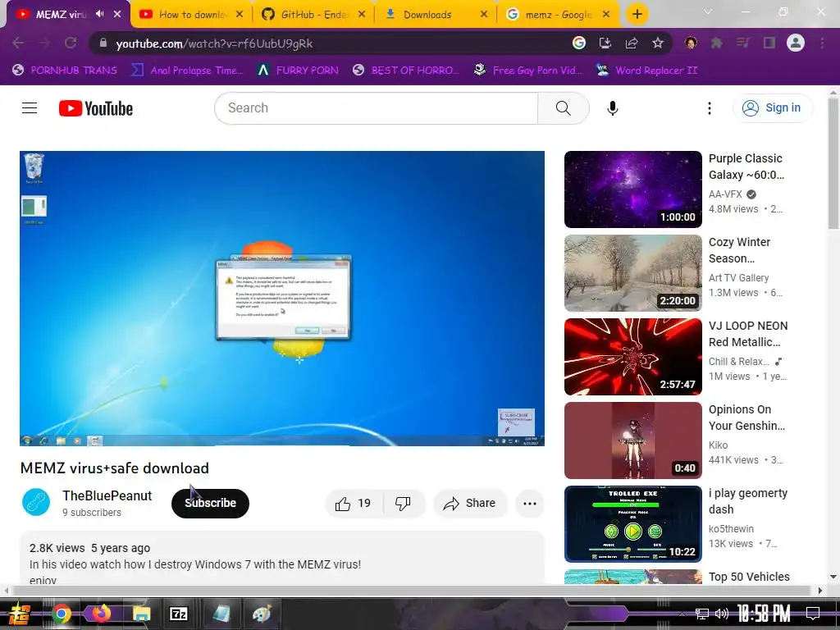Mute the MEMZ virus tab audio
The height and width of the screenshot is (630, 840).
tap(99, 15)
